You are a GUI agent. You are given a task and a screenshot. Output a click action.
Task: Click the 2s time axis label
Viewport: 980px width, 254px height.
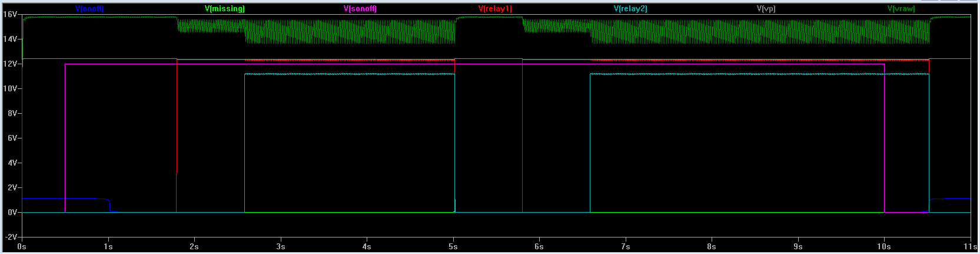coord(194,247)
